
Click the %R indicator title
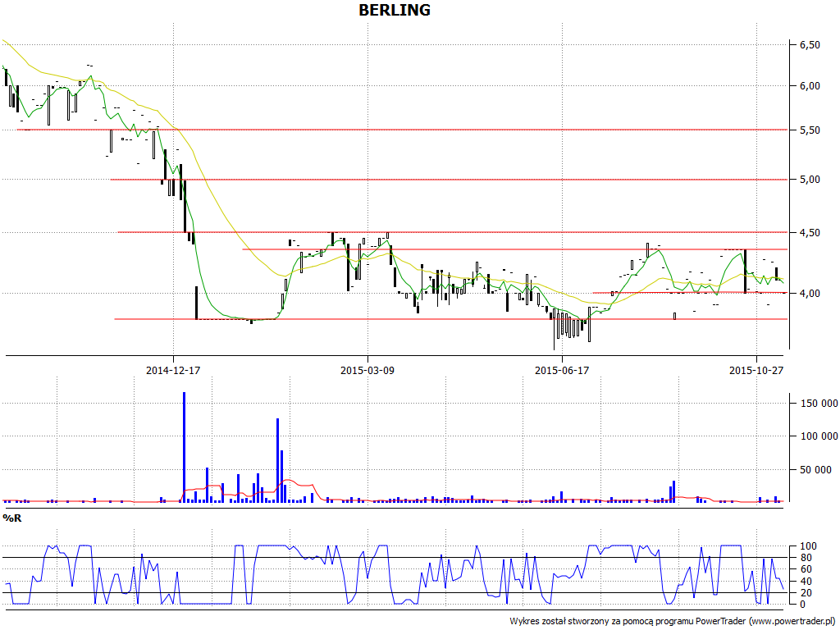11,518
